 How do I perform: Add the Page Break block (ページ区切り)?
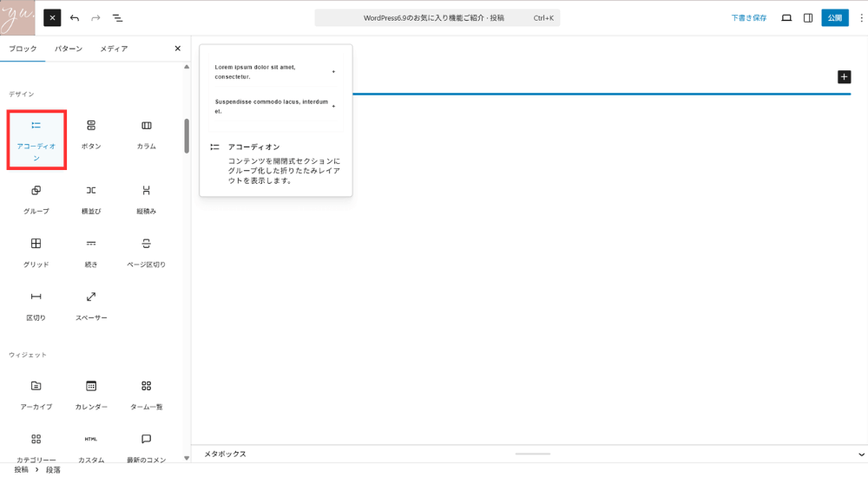(x=146, y=252)
